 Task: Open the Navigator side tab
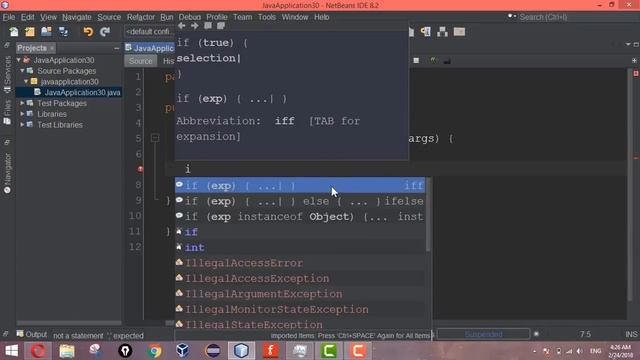coord(7,172)
